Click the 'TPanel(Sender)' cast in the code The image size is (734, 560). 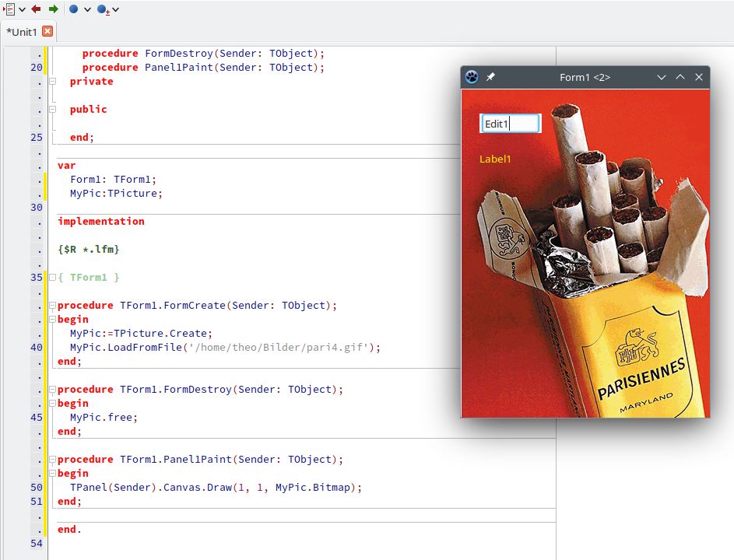114,488
